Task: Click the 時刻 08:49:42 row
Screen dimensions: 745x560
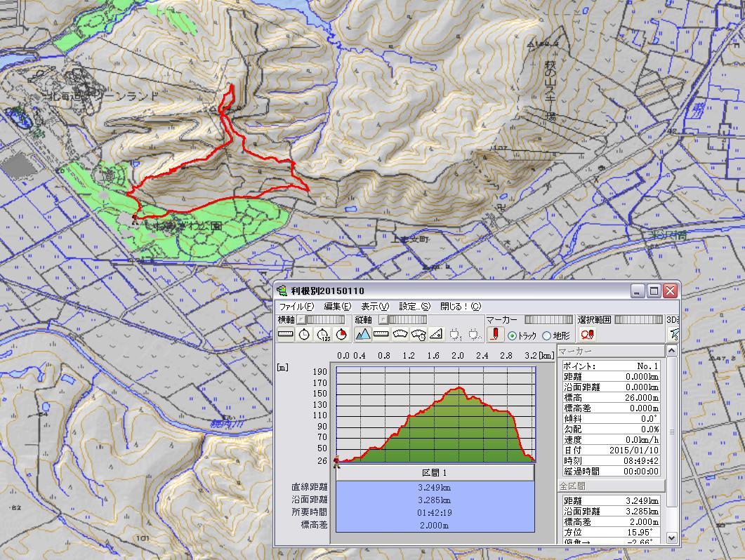Action: click(x=611, y=461)
